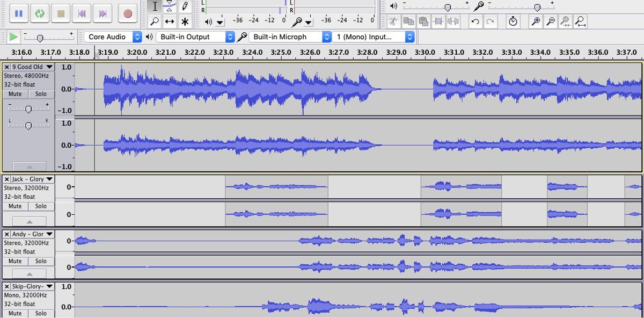644x318 pixels.
Task: Open the recording meter options arrow
Action: (308, 22)
